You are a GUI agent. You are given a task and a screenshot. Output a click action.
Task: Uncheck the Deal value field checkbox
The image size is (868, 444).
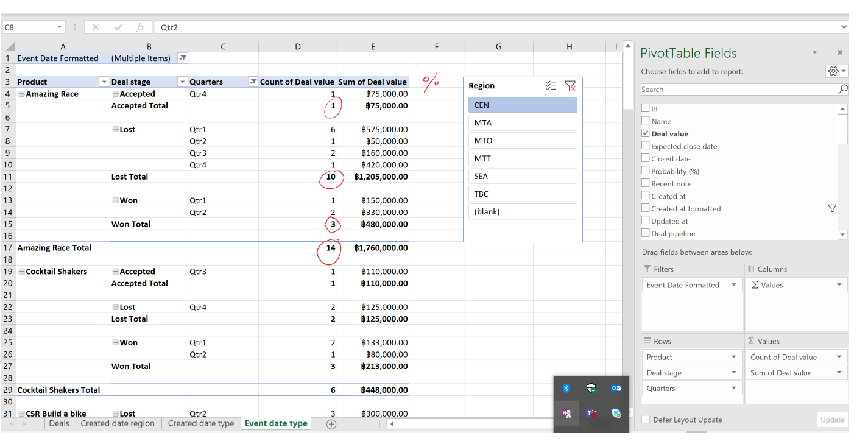click(646, 133)
